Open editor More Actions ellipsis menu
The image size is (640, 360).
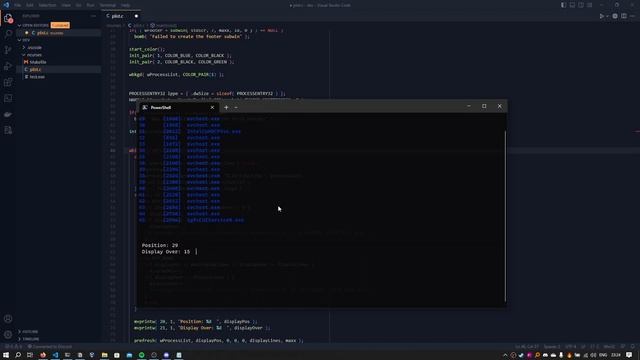tap(632, 16)
